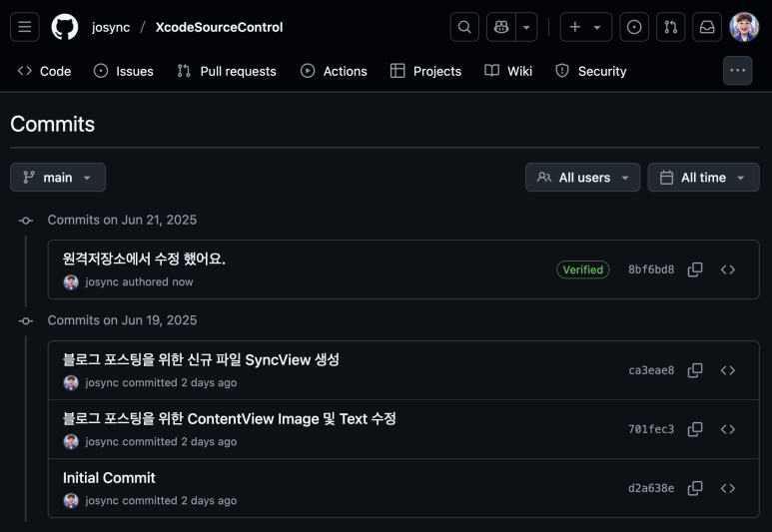Viewport: 772px width, 532px height.
Task: Switch to the Pull requests tab
Action: tap(227, 71)
